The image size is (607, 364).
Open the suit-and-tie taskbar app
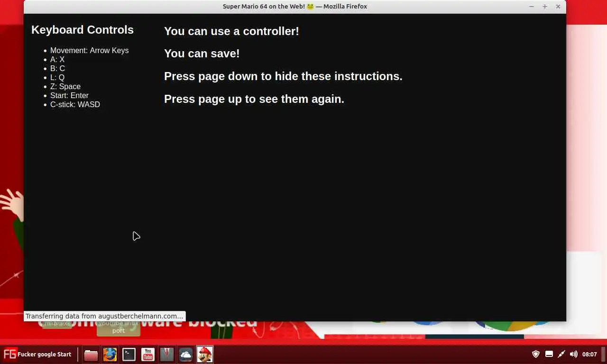tap(166, 355)
